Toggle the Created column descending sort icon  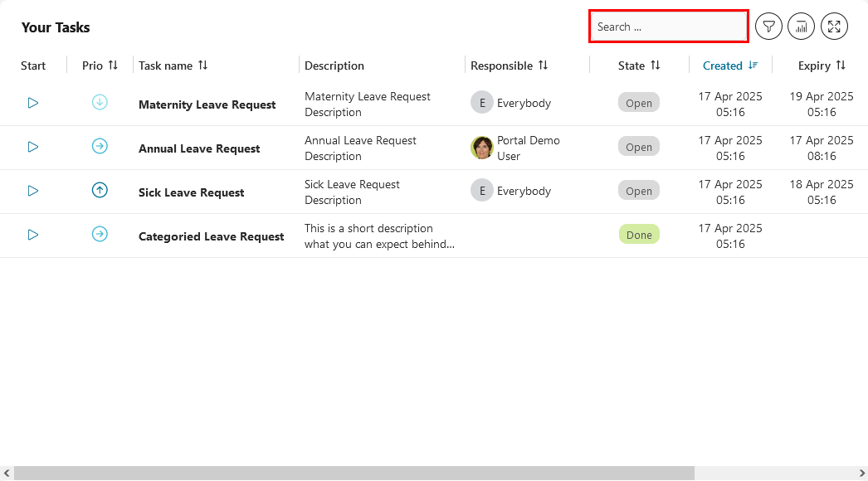pos(753,66)
